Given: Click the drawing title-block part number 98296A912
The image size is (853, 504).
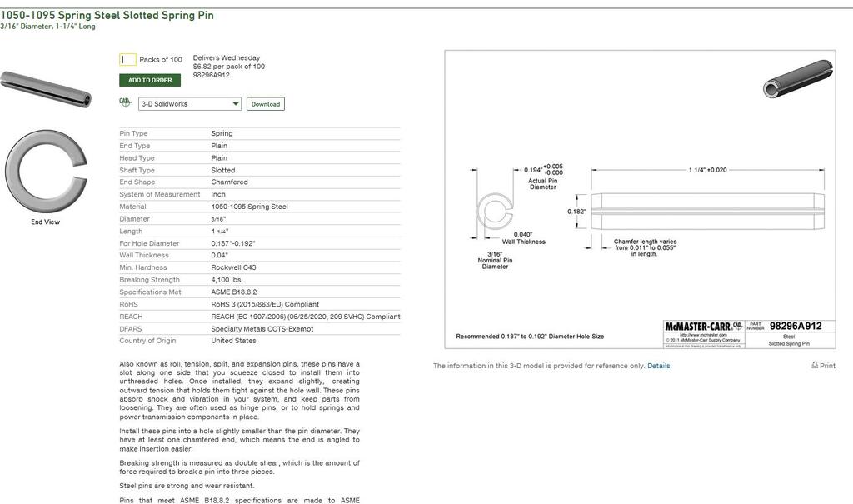Looking at the screenshot, I should (x=796, y=326).
